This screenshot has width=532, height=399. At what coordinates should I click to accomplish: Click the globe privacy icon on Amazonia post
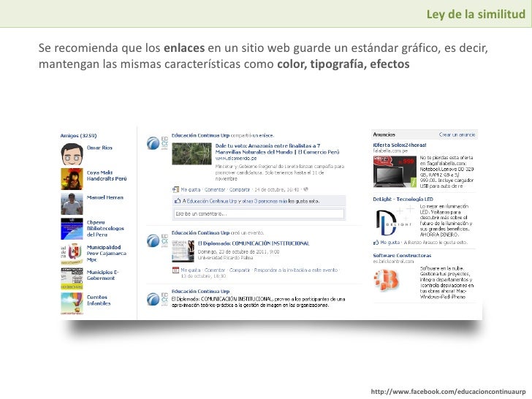[x=305, y=189]
